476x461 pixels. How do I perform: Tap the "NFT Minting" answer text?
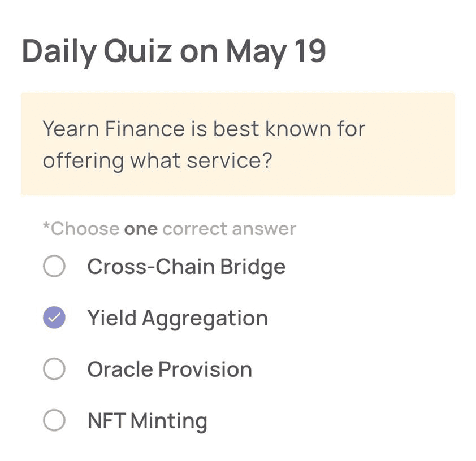pos(148,421)
